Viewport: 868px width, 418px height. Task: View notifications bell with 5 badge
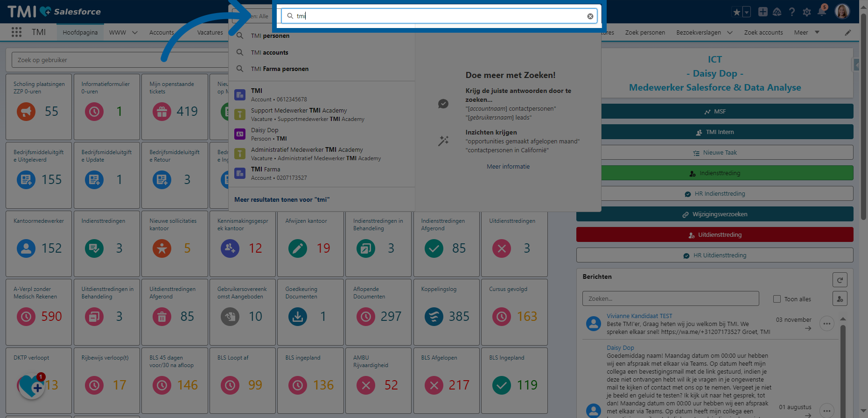pyautogui.click(x=822, y=11)
